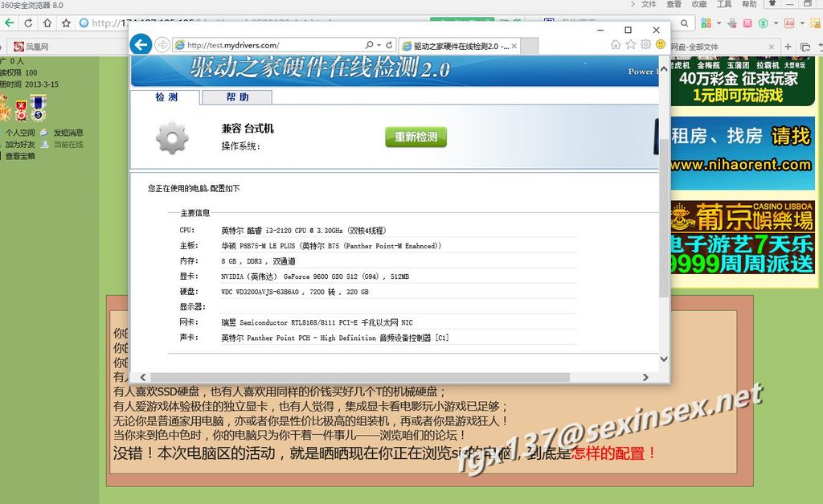Screen dimensions: 823x504
Task: Expand 360 menu bar chevron before 文件
Action: coord(633,4)
